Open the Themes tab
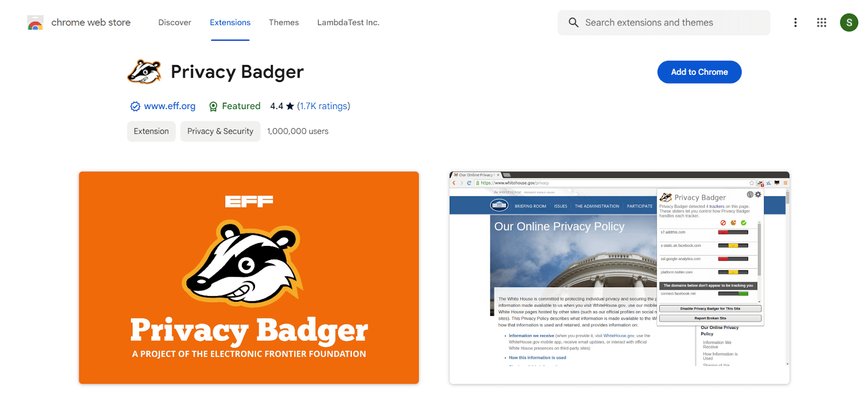 284,22
